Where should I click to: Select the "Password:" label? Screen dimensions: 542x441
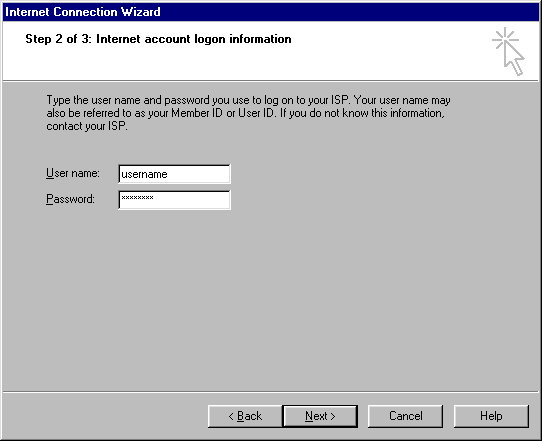(x=70, y=199)
